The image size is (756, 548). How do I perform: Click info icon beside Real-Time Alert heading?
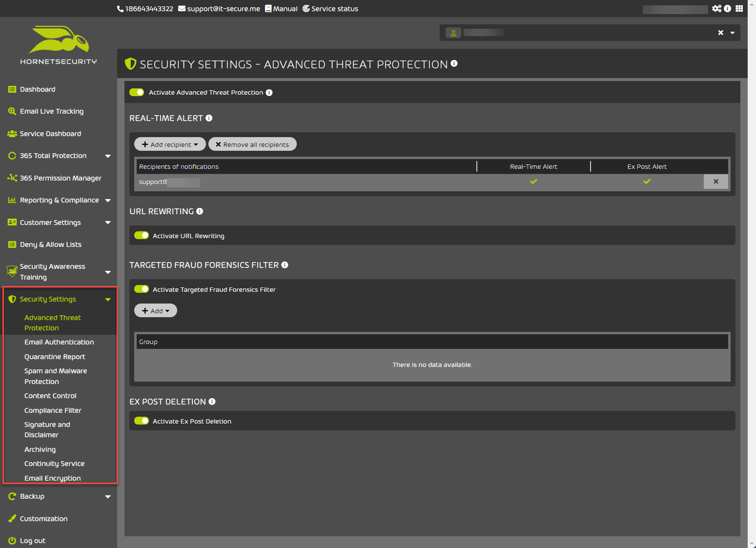point(209,118)
